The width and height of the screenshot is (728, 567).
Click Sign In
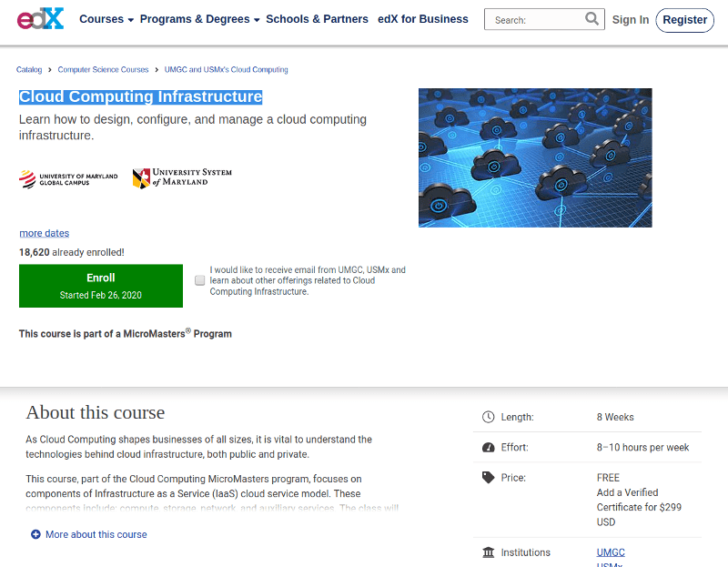[631, 20]
